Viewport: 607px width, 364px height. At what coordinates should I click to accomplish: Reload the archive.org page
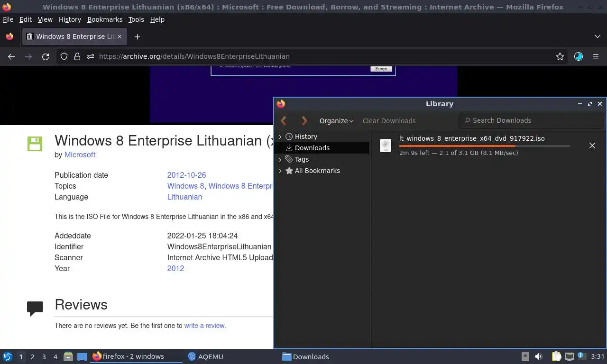click(x=46, y=56)
